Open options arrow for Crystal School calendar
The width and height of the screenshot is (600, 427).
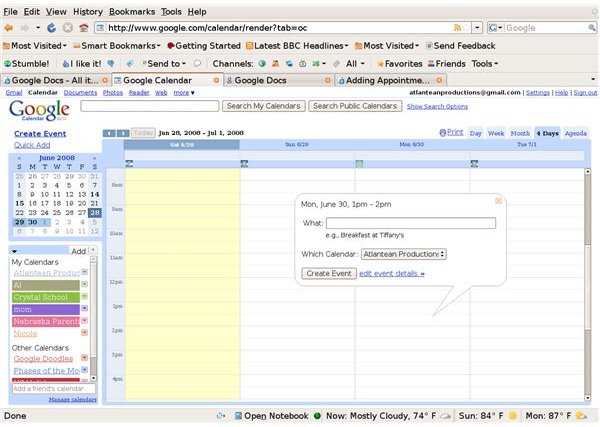coord(85,296)
